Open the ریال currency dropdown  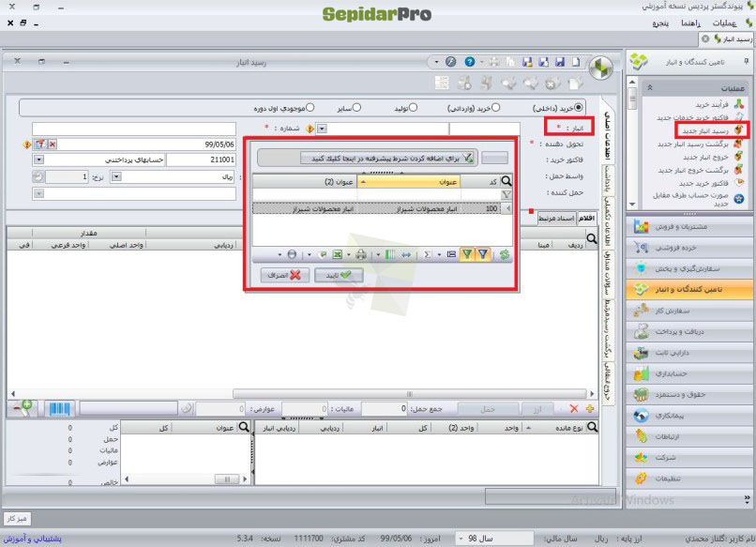(116, 177)
